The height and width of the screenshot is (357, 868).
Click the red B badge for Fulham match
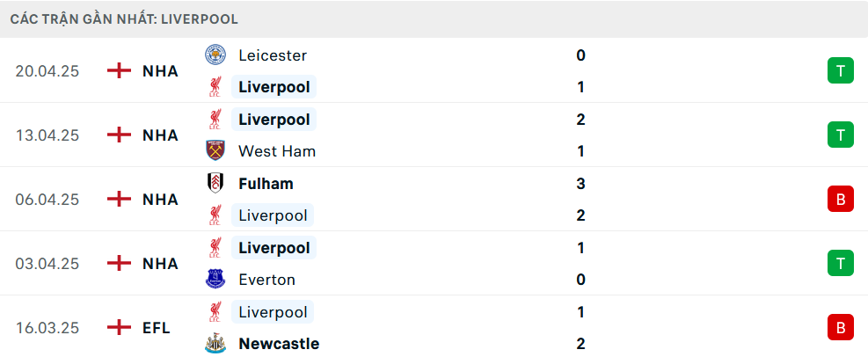click(840, 200)
